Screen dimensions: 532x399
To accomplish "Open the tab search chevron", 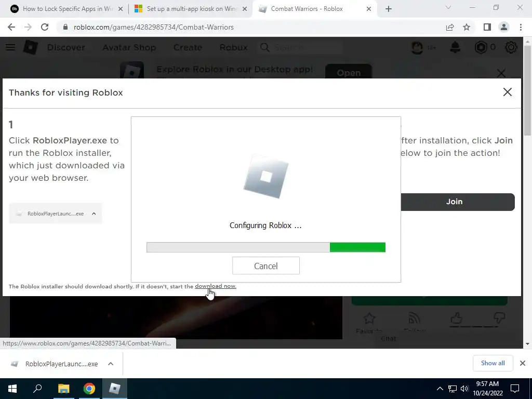I will pos(448,7).
